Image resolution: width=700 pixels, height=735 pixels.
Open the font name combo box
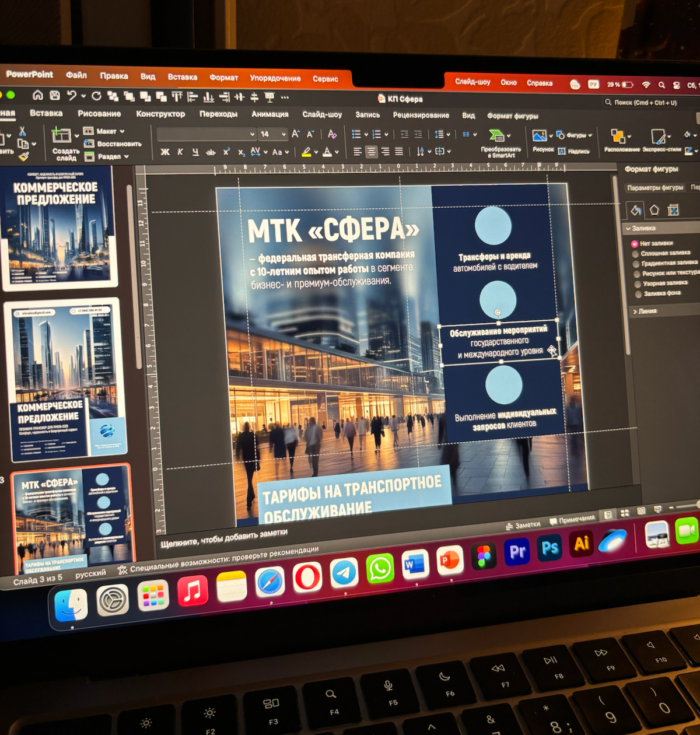(x=206, y=134)
